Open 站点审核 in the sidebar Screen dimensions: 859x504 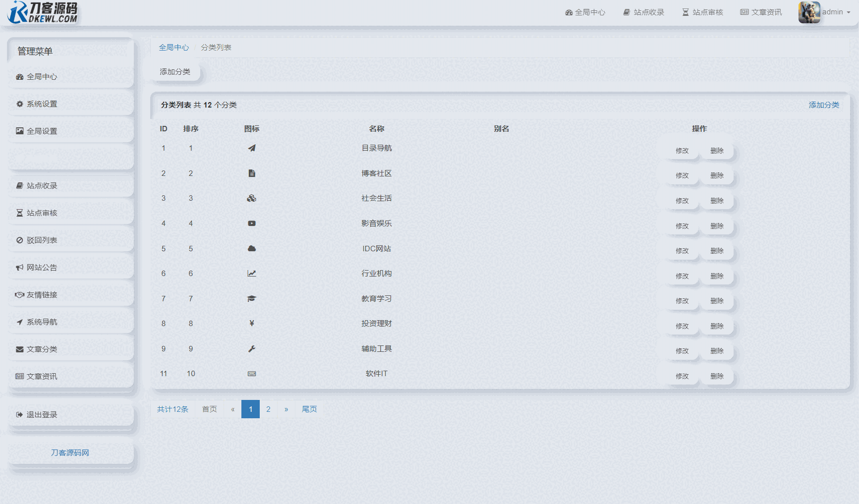(71, 213)
